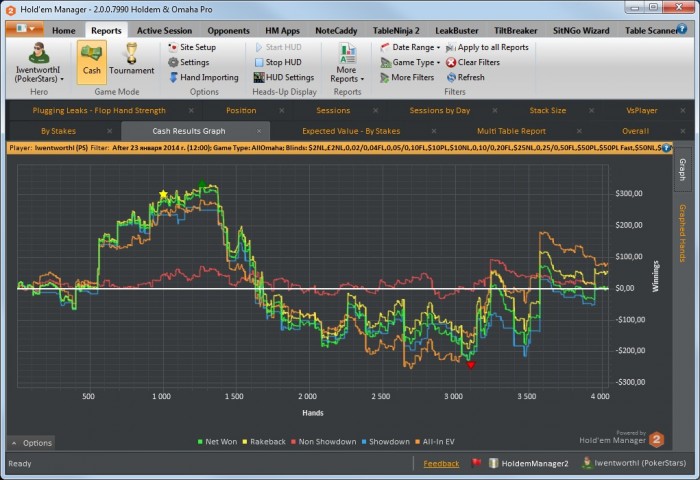The image size is (700, 480).
Task: Switch to the NoteCaddy tab
Action: click(x=336, y=31)
